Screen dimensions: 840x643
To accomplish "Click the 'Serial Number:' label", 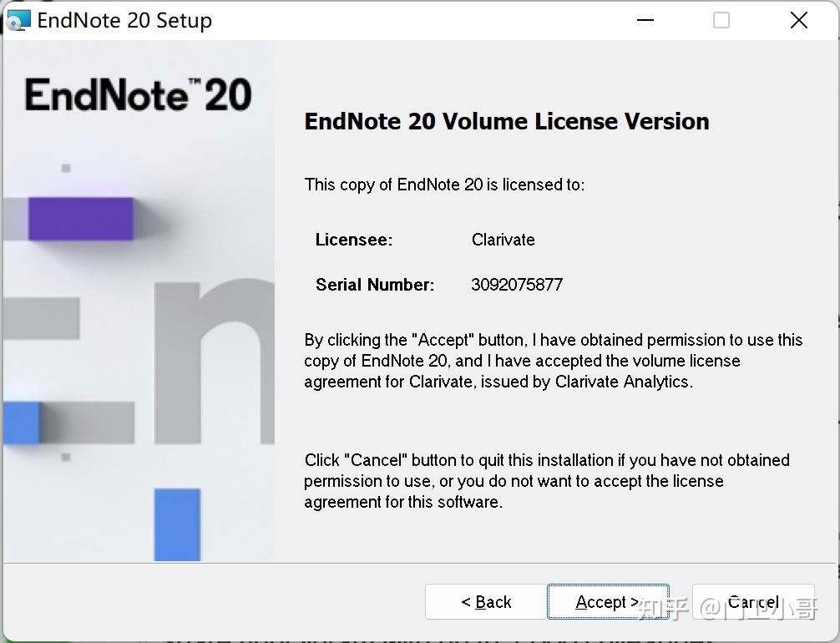I will click(374, 284).
